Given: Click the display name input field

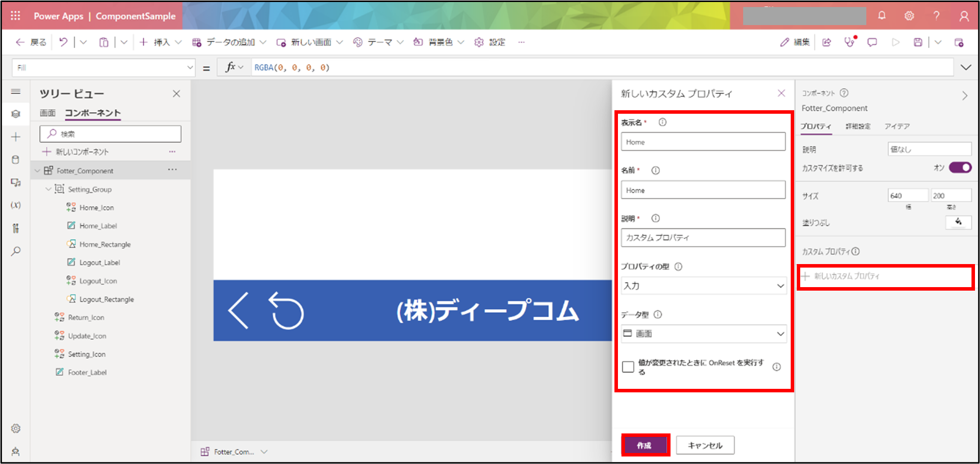Looking at the screenshot, I should point(703,142).
